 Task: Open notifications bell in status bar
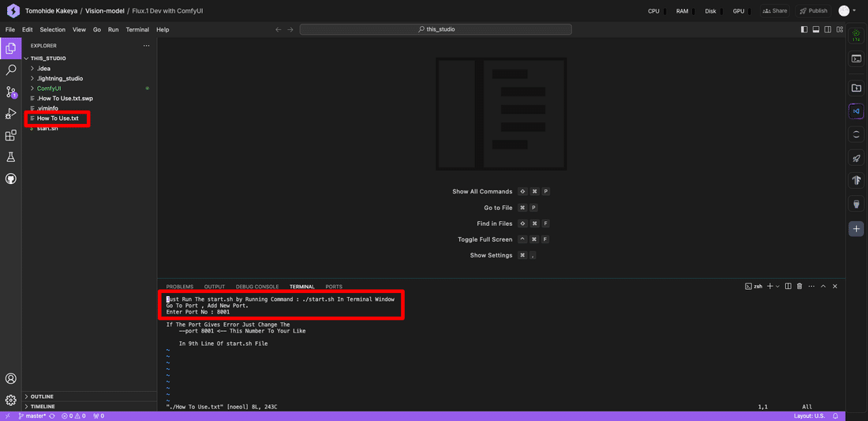(836, 415)
